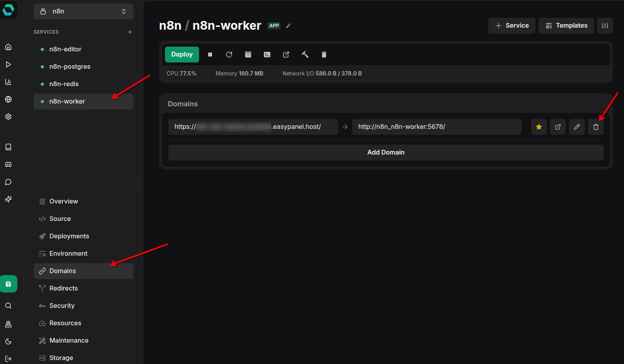This screenshot has width=624, height=364.
Task: Open the user account icon
Action: (x=8, y=324)
